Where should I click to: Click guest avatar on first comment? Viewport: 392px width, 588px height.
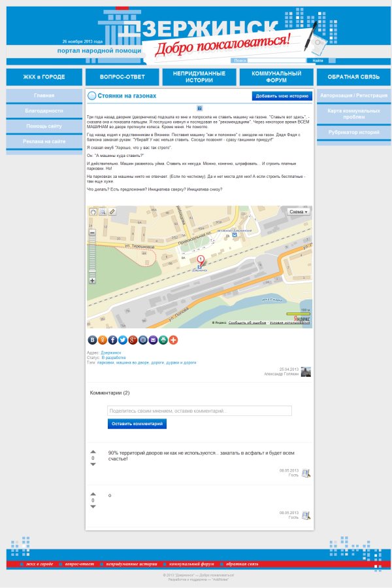click(306, 474)
